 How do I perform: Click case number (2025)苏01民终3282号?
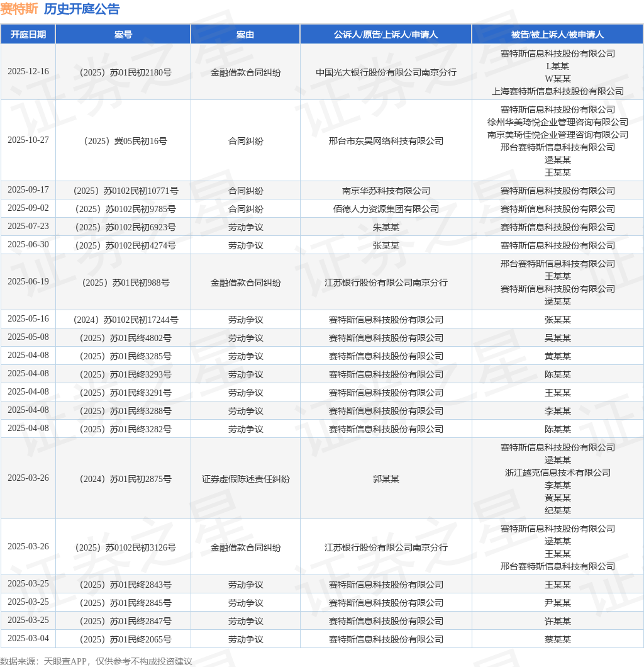(x=126, y=429)
